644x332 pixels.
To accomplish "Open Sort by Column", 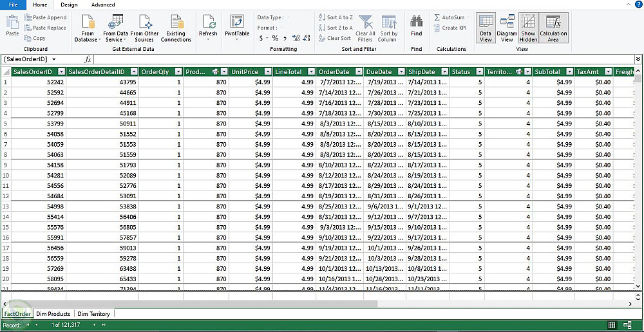I will pyautogui.click(x=388, y=28).
